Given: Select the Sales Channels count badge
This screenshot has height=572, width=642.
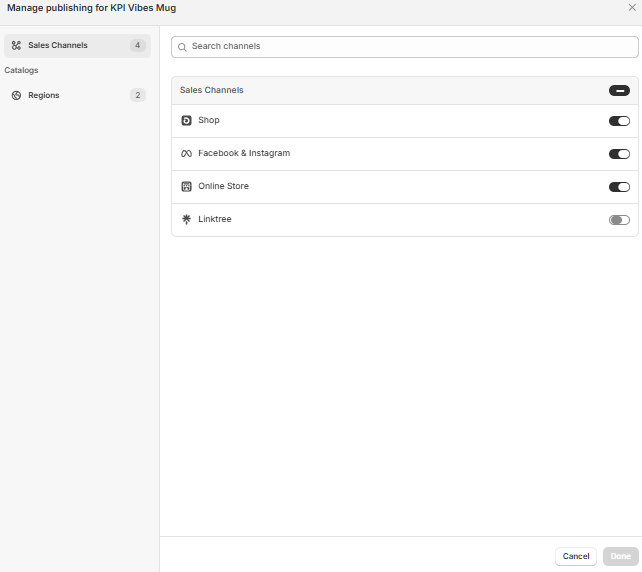Looking at the screenshot, I should tap(137, 45).
